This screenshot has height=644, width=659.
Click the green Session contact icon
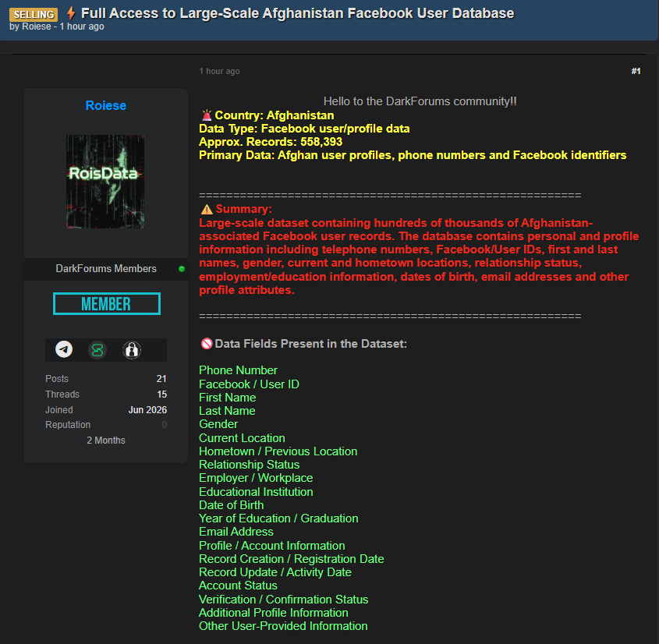tap(97, 350)
